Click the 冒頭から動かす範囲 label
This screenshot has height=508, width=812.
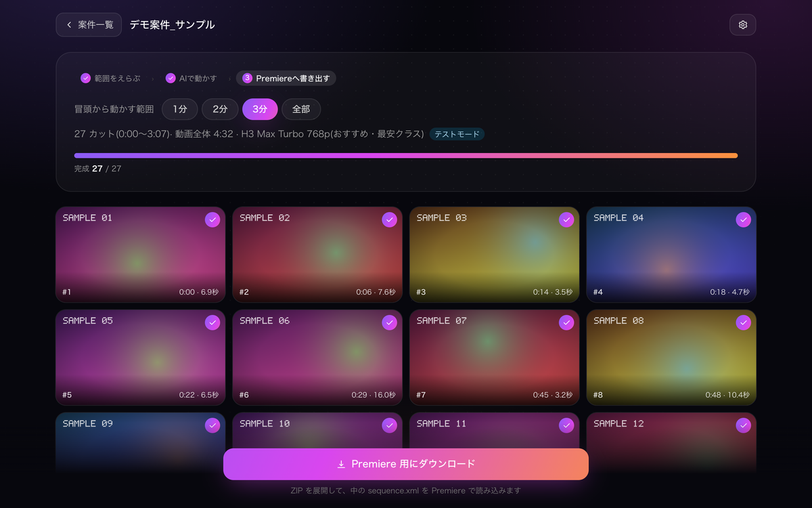114,109
